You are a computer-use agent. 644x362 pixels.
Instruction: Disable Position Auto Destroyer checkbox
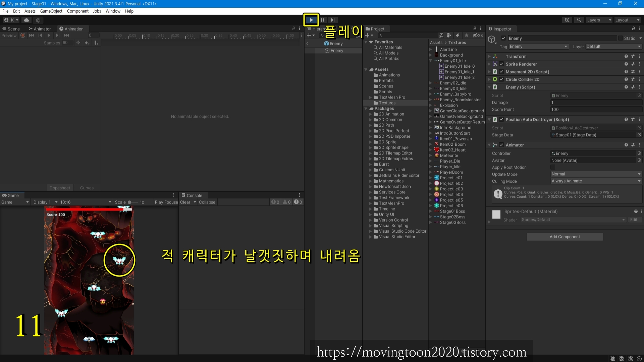point(501,120)
